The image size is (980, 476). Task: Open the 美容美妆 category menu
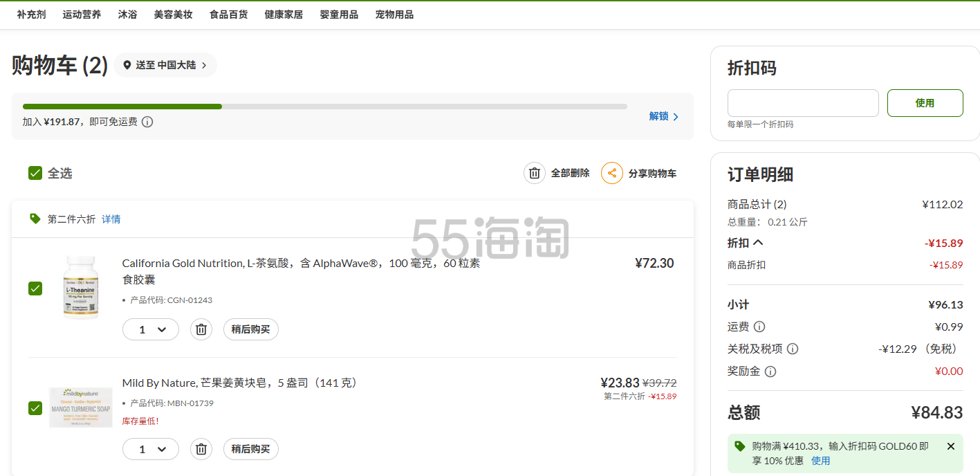coord(173,15)
